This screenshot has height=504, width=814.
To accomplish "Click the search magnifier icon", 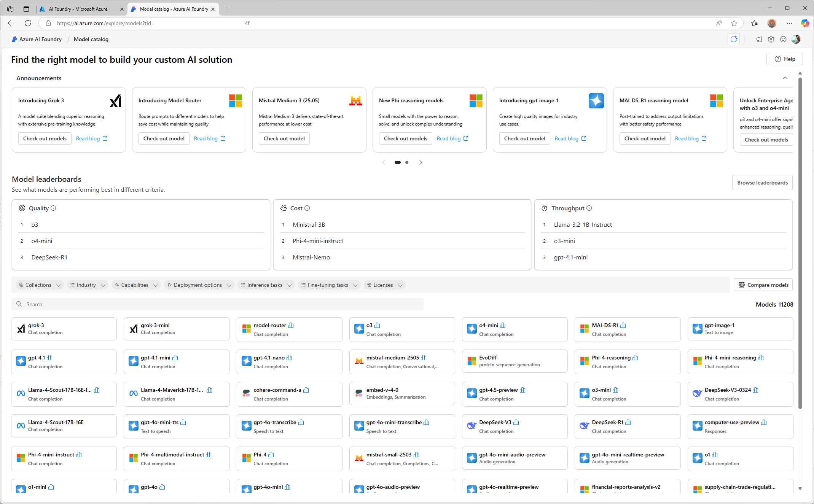I will pyautogui.click(x=19, y=304).
